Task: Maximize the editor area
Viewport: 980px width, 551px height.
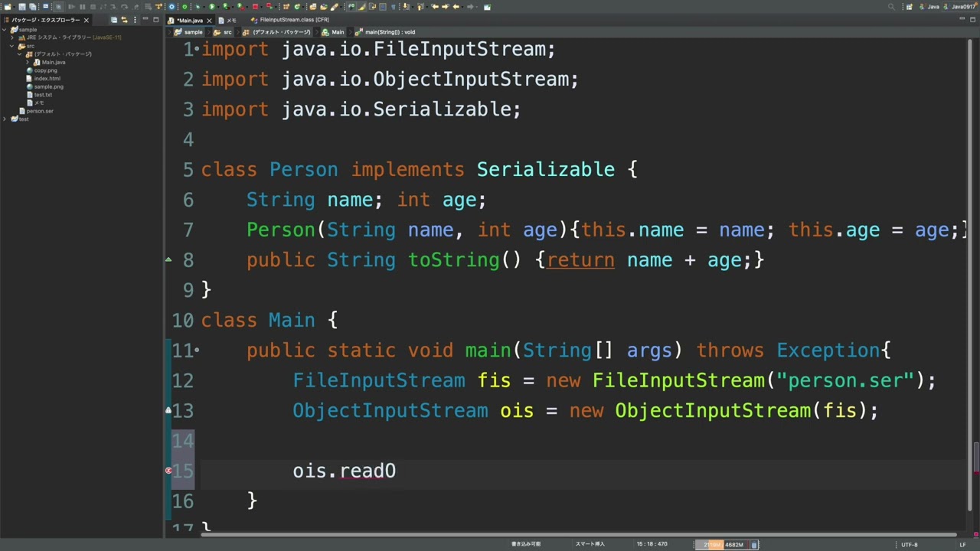Action: coord(972,19)
